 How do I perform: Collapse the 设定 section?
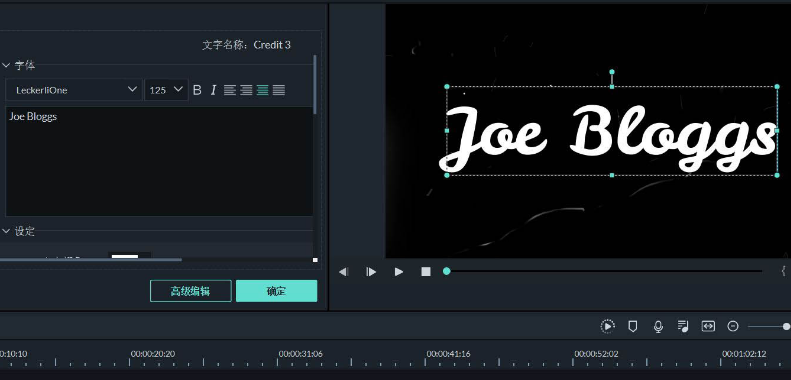point(6,231)
